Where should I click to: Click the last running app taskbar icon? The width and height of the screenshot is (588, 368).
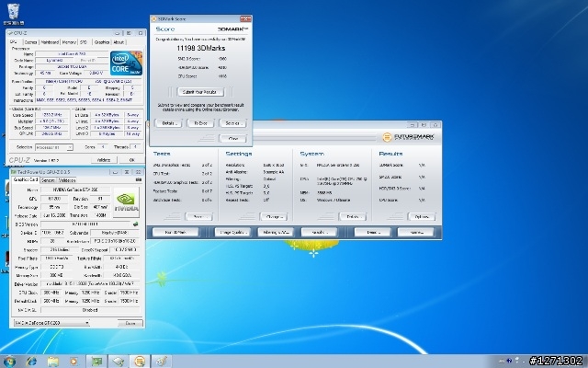click(162, 362)
